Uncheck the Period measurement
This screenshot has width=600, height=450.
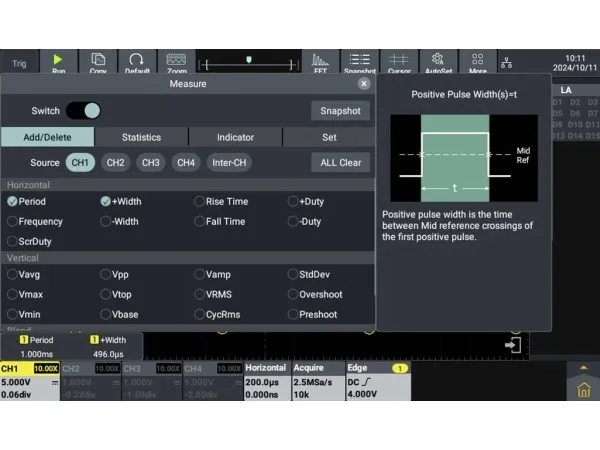tap(13, 201)
